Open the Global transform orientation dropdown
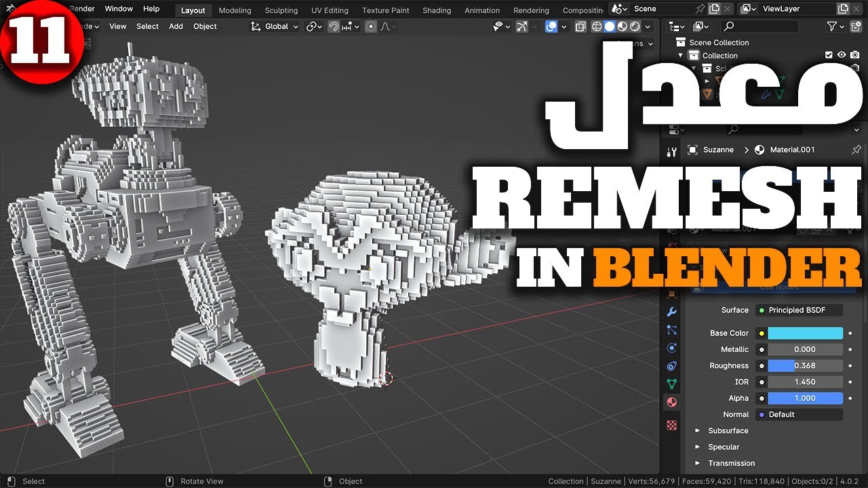868x488 pixels. (x=275, y=26)
